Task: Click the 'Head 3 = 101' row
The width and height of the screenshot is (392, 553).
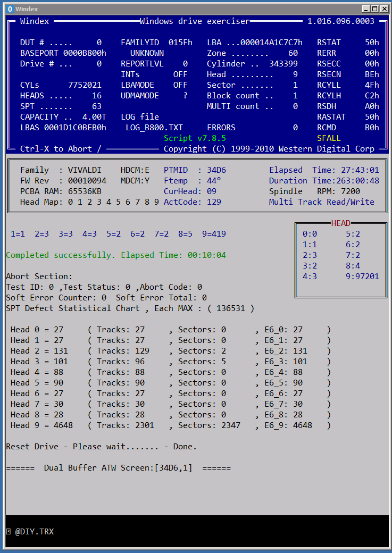Action: [171, 362]
